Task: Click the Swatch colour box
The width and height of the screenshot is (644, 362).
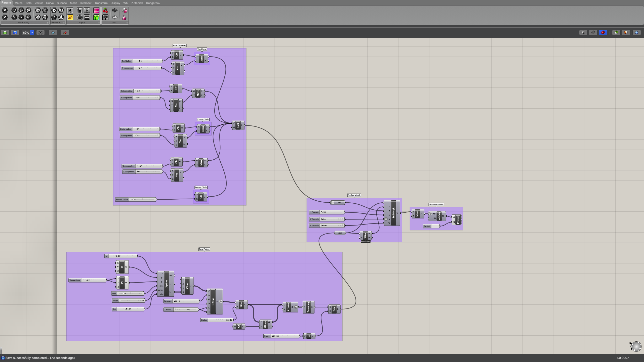Action: point(435,226)
